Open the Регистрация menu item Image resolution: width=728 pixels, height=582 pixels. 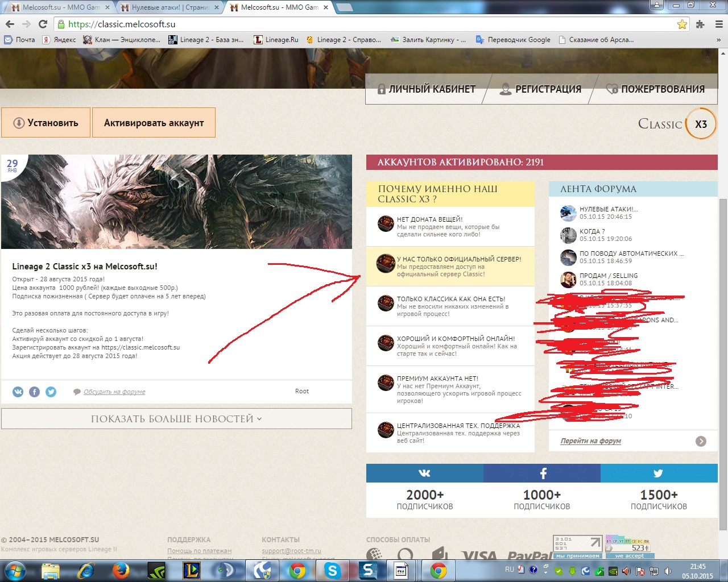[x=541, y=89]
